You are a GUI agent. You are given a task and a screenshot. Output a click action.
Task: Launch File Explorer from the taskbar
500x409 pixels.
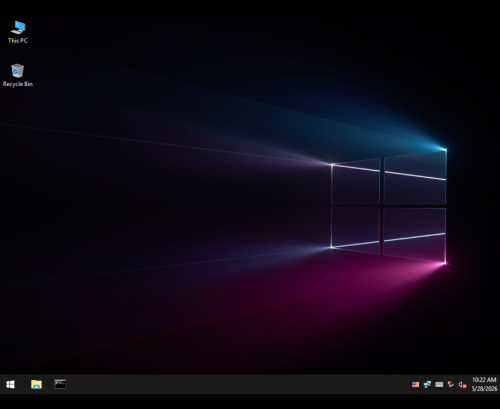(36, 384)
